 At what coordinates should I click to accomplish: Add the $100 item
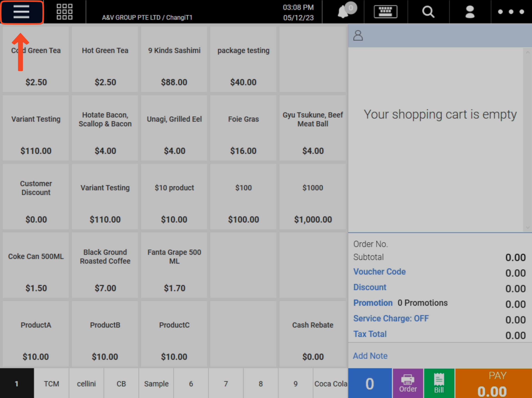243,197
